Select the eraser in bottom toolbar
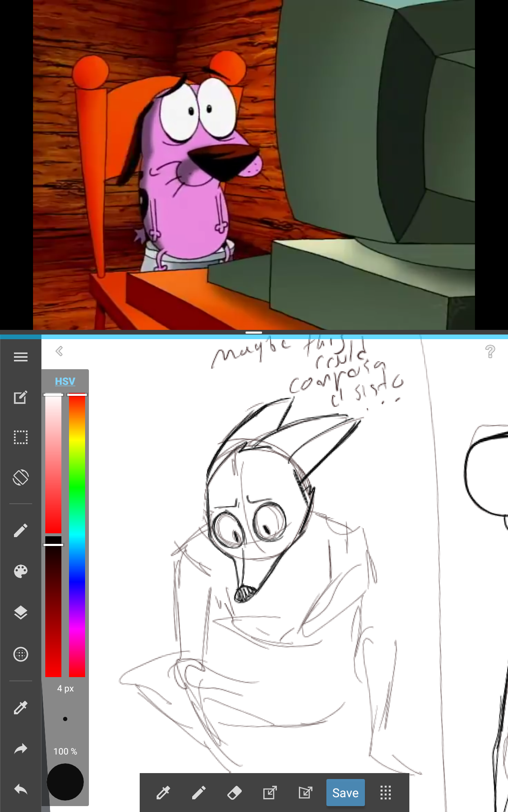Viewport: 508px width, 812px height. 234,793
